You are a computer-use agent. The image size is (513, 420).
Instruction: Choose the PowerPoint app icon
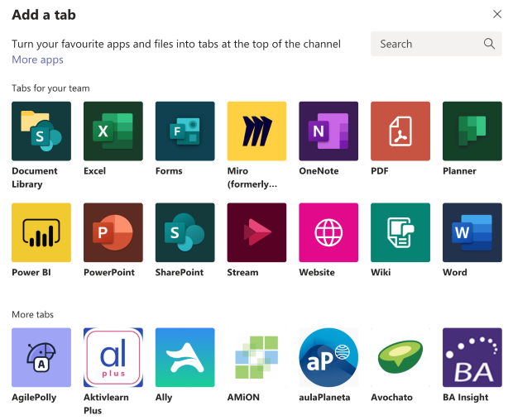tap(113, 232)
